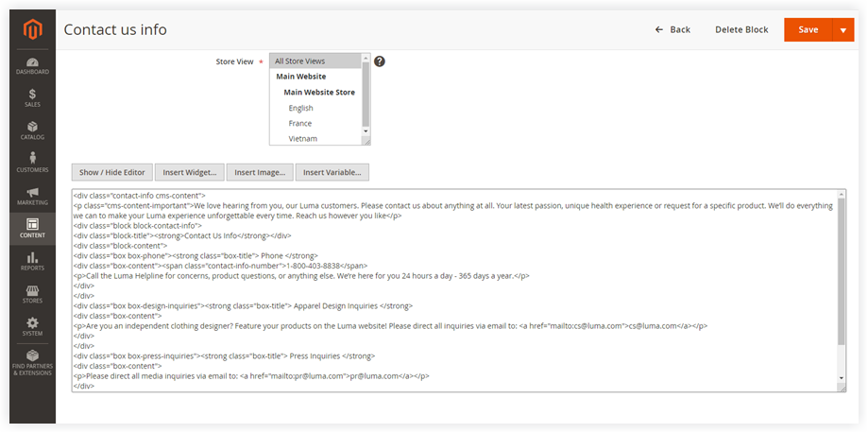Image resolution: width=868 pixels, height=433 pixels.
Task: Click the textarea resize handle corner
Action: click(842, 388)
